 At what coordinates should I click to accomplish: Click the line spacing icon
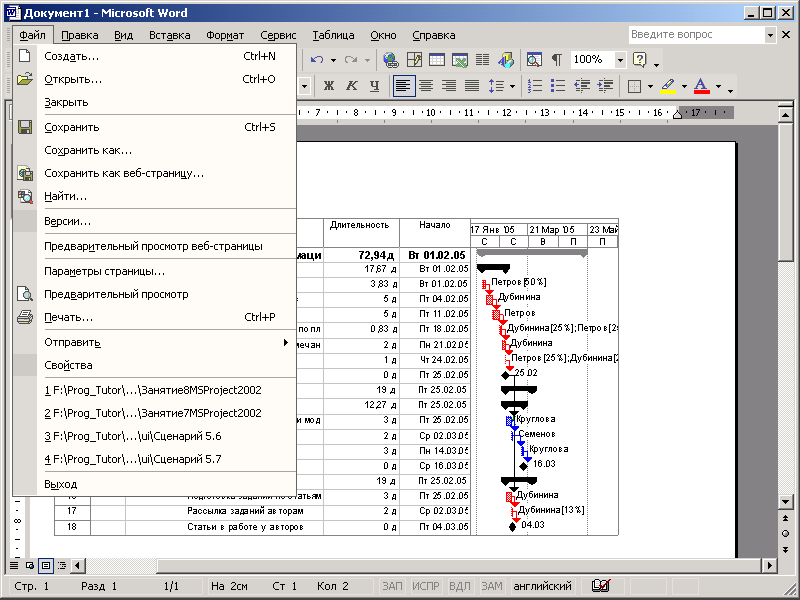click(496, 86)
